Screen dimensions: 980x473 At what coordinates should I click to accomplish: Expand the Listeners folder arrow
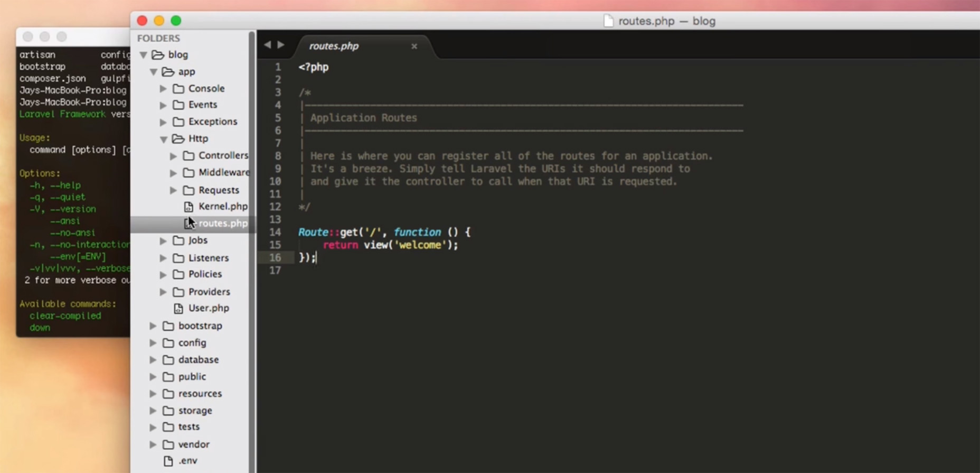coord(163,258)
